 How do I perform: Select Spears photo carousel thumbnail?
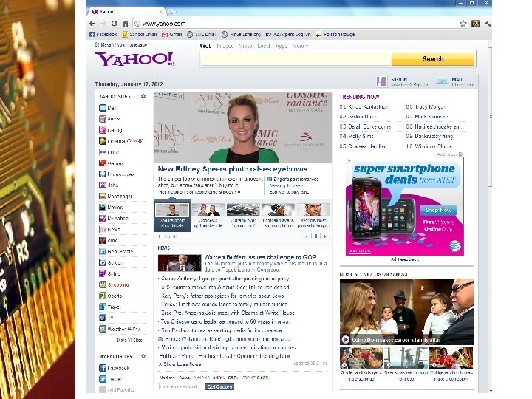pos(172,216)
